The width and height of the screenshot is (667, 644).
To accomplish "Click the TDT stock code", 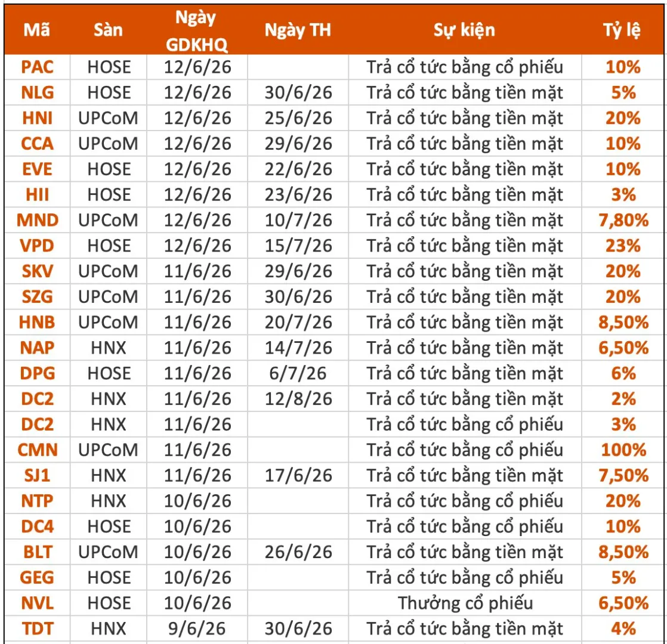I will 38,628.
